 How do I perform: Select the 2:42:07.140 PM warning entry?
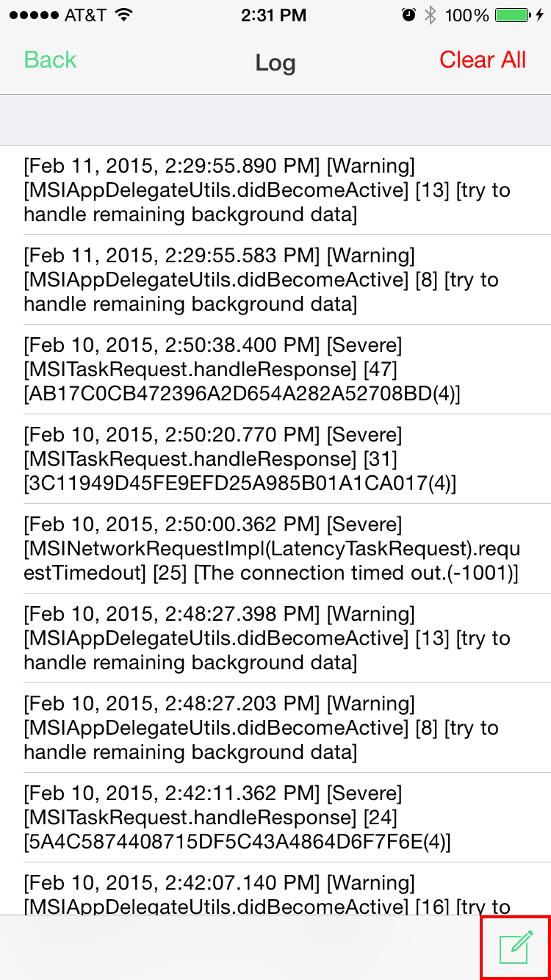click(x=275, y=889)
